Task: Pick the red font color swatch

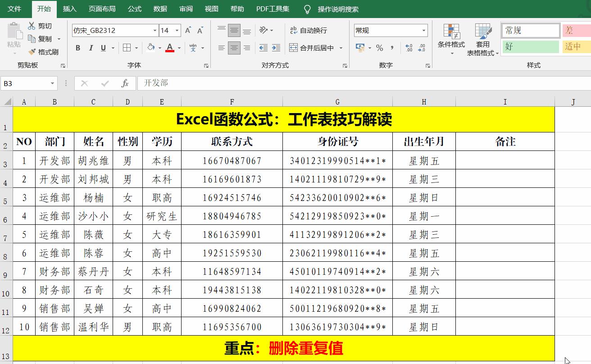Action: [x=170, y=51]
